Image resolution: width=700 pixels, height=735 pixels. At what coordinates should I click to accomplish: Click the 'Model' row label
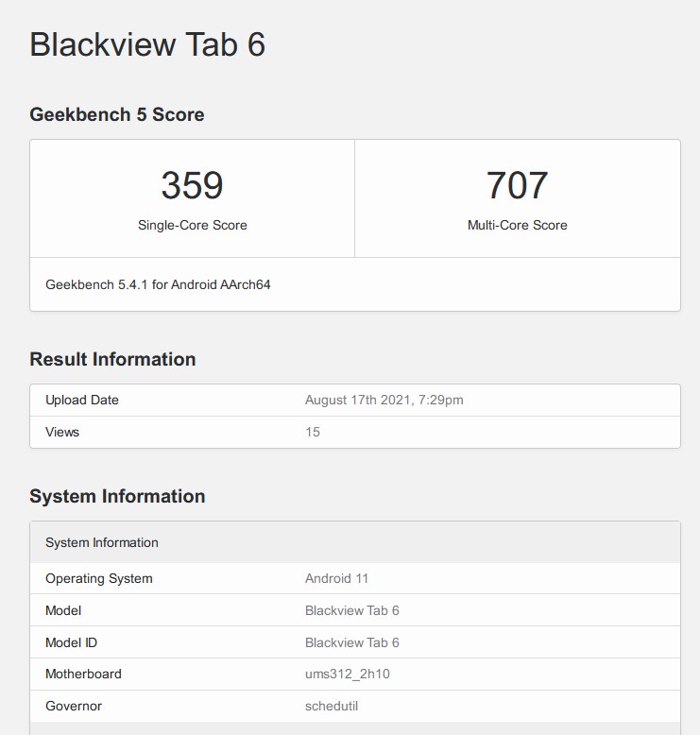click(x=63, y=610)
